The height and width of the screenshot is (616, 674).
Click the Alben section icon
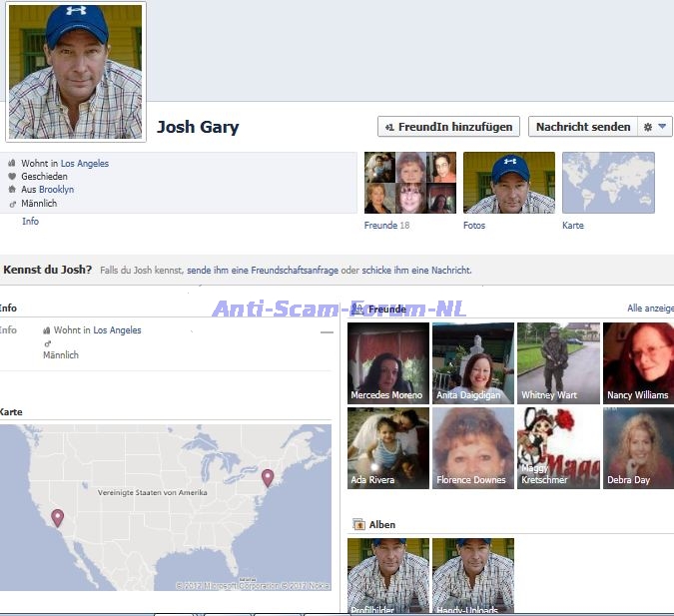358,524
